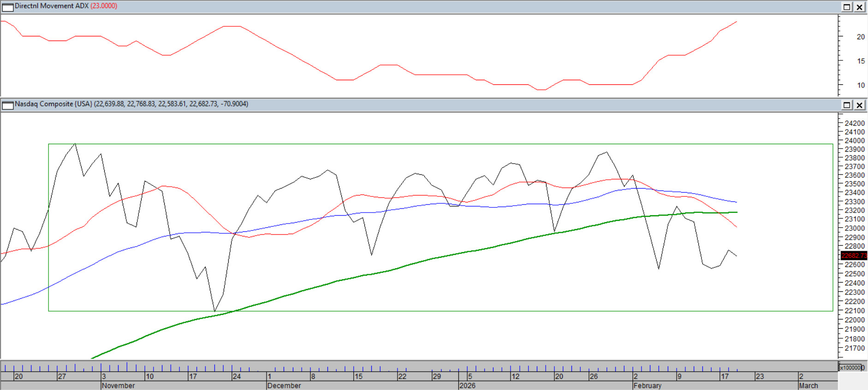868x390 pixels.
Task: Click the Directnl Movement ADX title text
Action: pos(52,6)
